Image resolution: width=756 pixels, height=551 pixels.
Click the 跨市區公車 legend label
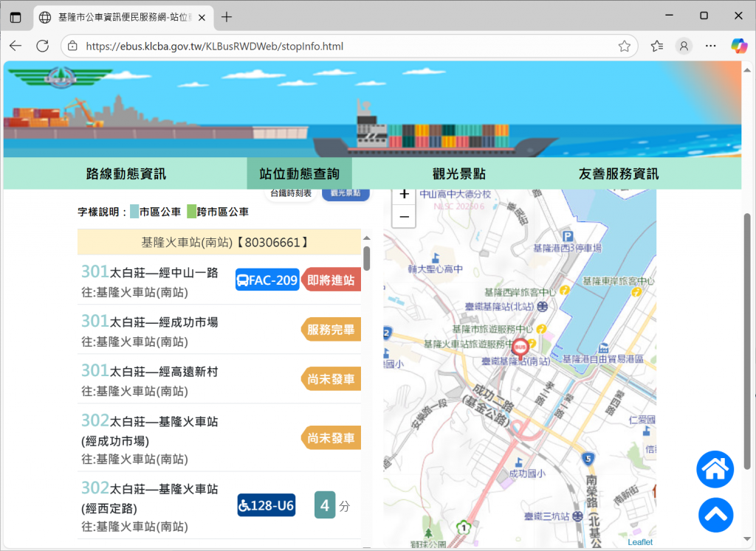point(223,212)
